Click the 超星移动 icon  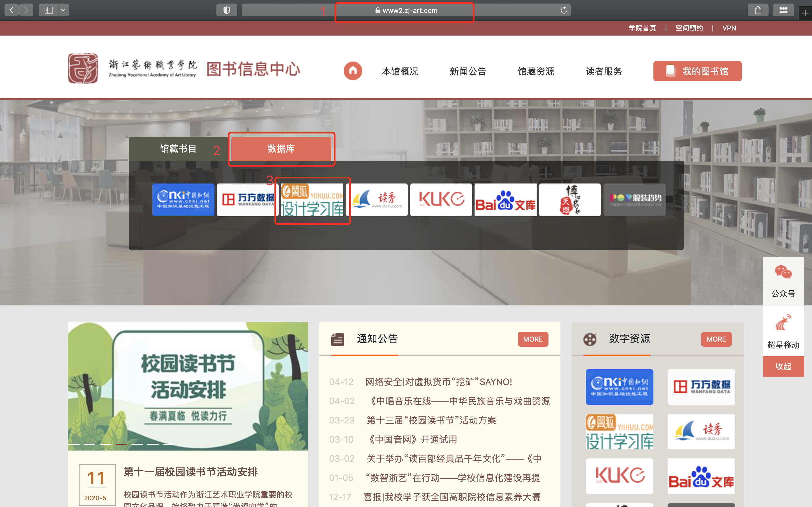[783, 323]
